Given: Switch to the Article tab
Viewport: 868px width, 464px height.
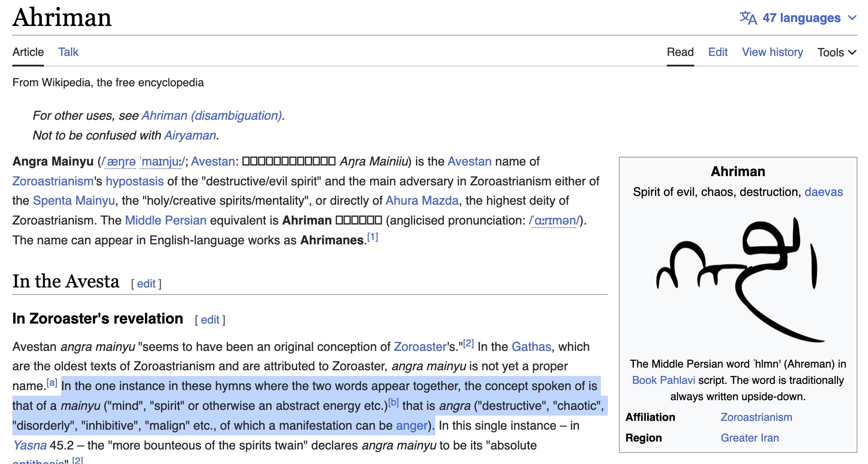Looking at the screenshot, I should click(28, 52).
